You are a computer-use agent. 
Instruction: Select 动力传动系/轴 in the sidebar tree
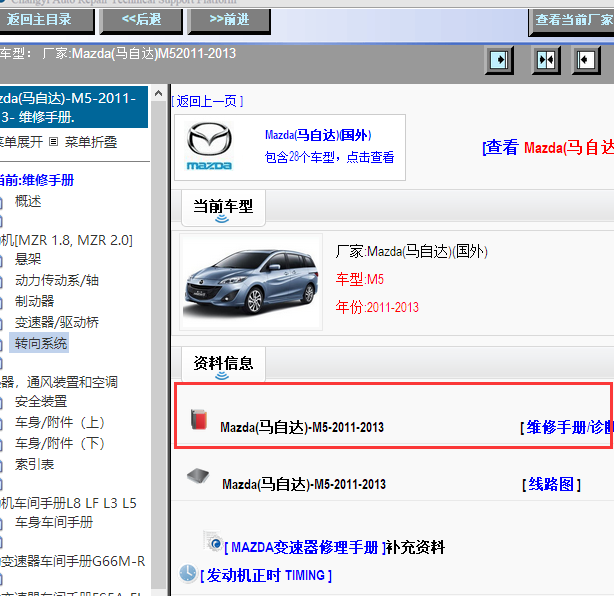pos(57,280)
